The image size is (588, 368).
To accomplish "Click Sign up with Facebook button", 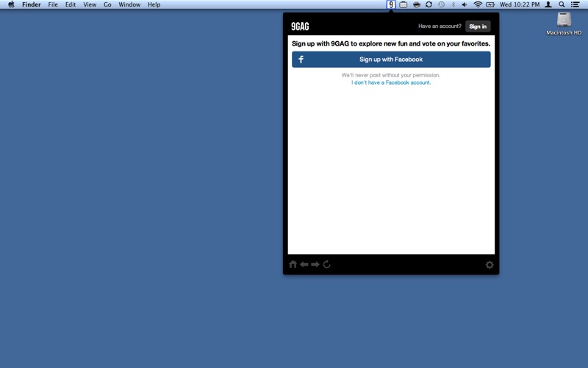I will pyautogui.click(x=391, y=60).
